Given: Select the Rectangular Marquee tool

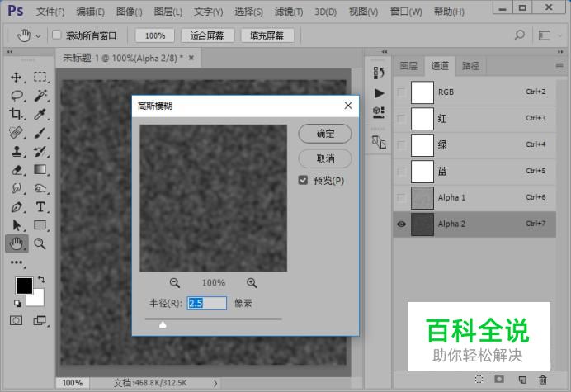Looking at the screenshot, I should point(40,77).
